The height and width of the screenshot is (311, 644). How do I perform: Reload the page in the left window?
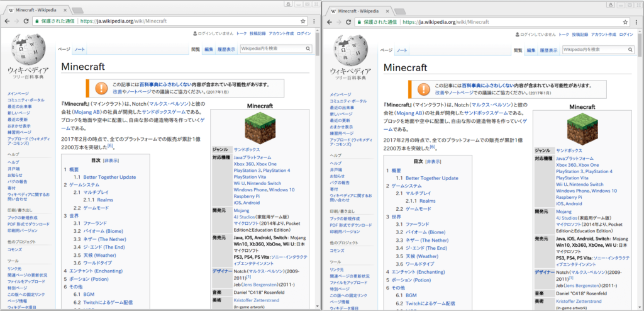click(26, 21)
